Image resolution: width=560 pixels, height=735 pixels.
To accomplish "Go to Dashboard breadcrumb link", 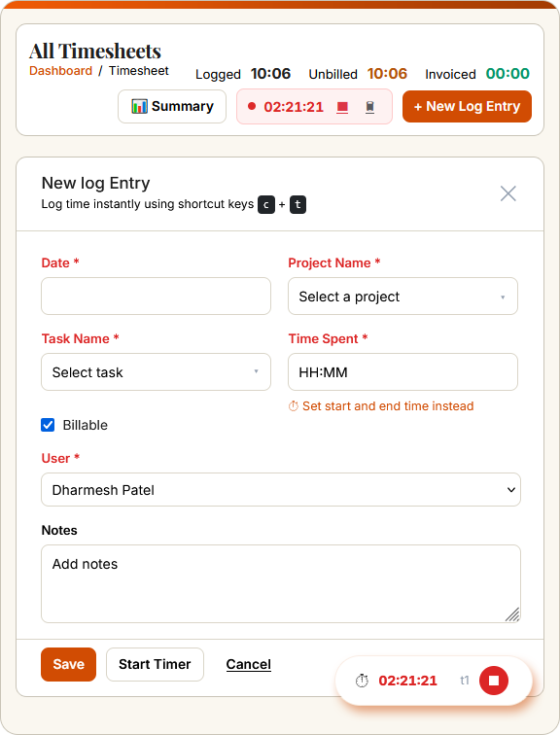I will [x=61, y=71].
